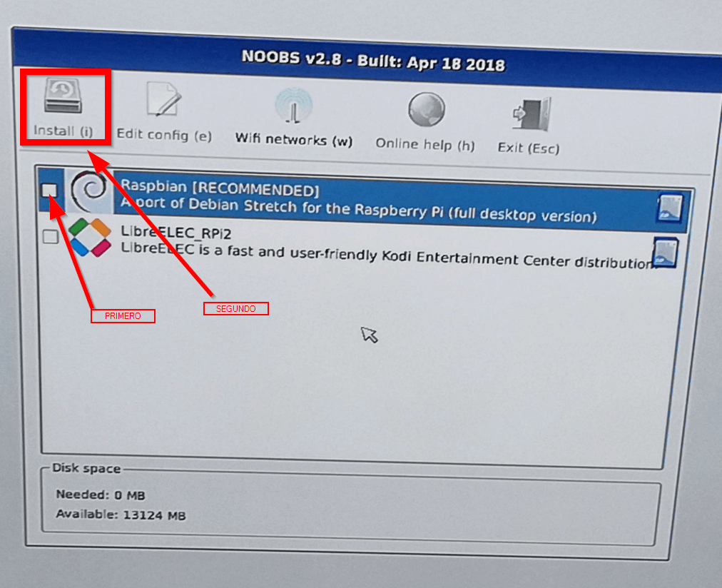Click Exit (Esc) door icon
The height and width of the screenshot is (588, 722).
pos(532,113)
